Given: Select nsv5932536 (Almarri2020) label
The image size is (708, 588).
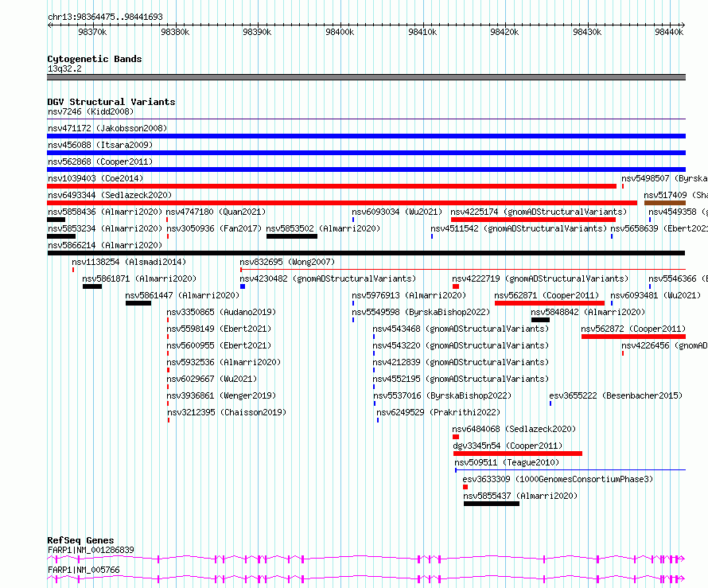Looking at the screenshot, I should 224,362.
